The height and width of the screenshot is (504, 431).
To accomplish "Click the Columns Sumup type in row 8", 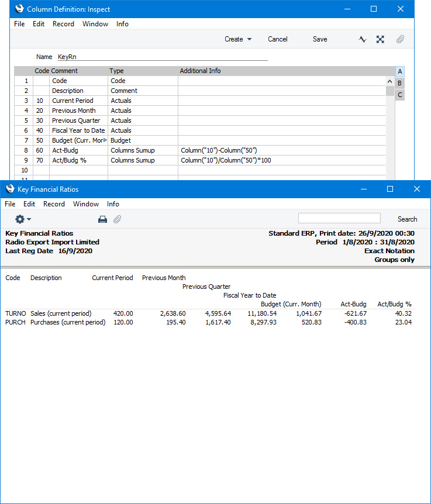I will pos(143,150).
